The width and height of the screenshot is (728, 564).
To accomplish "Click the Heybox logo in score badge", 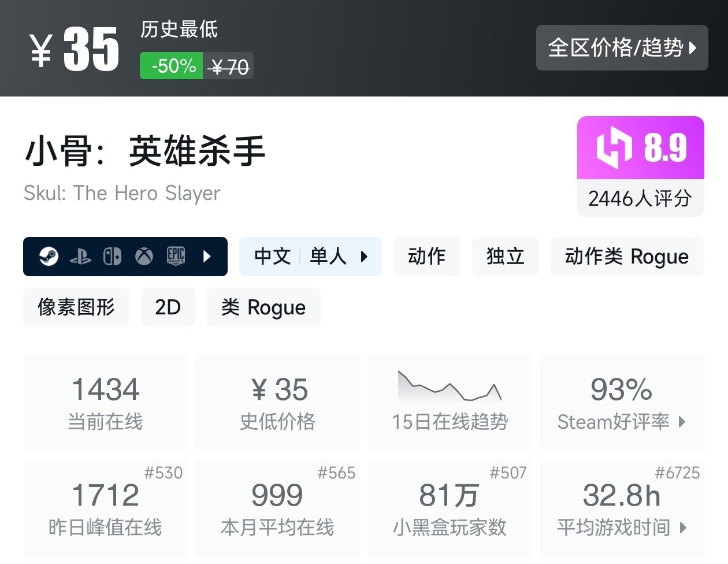I will tap(614, 147).
